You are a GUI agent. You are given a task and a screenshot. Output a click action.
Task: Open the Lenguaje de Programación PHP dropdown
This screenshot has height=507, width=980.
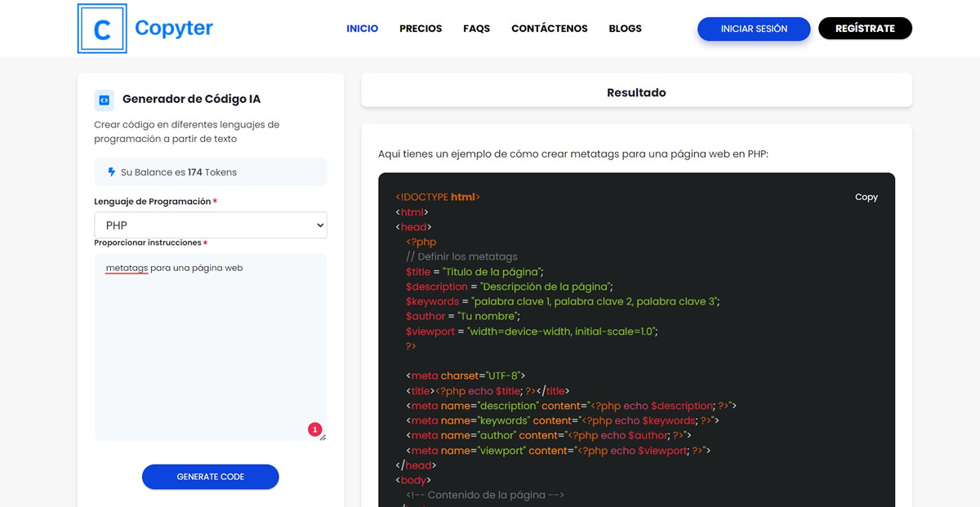[211, 225]
